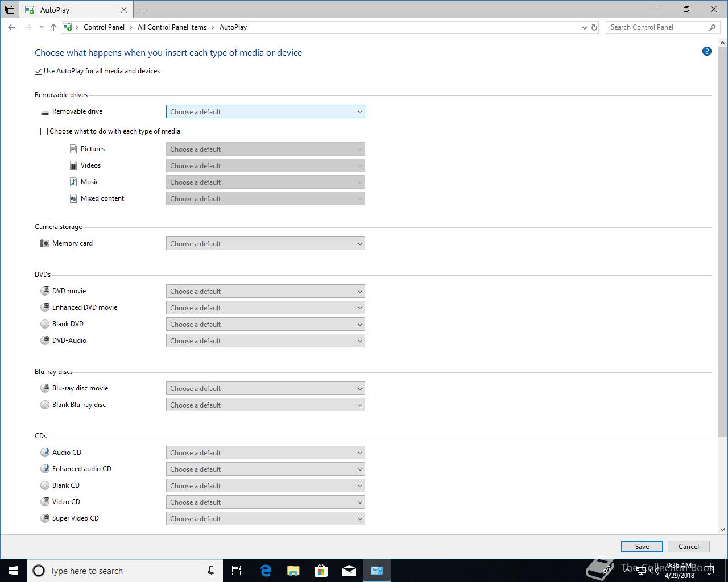Click Type here to search box
Viewport: 728px width, 582px height.
(x=124, y=571)
